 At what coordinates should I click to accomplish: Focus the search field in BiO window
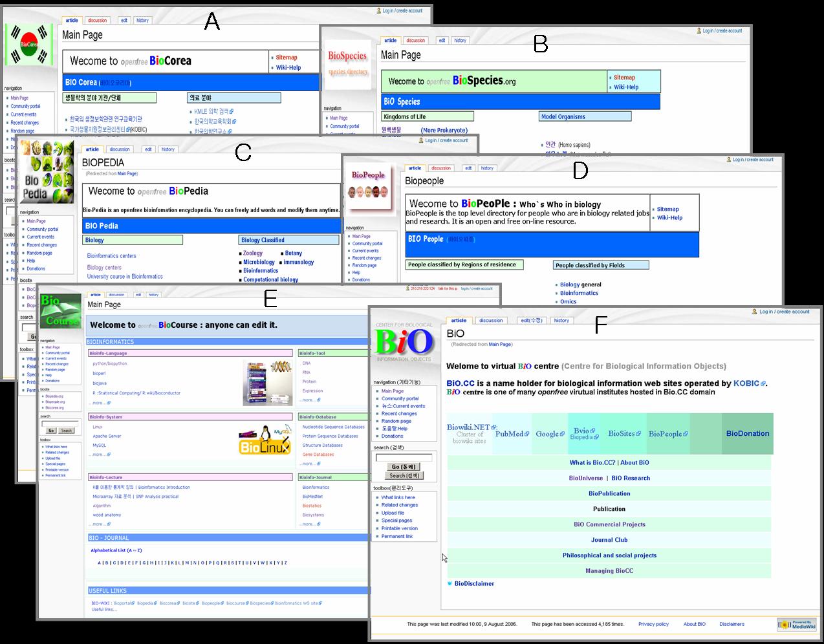pyautogui.click(x=404, y=457)
